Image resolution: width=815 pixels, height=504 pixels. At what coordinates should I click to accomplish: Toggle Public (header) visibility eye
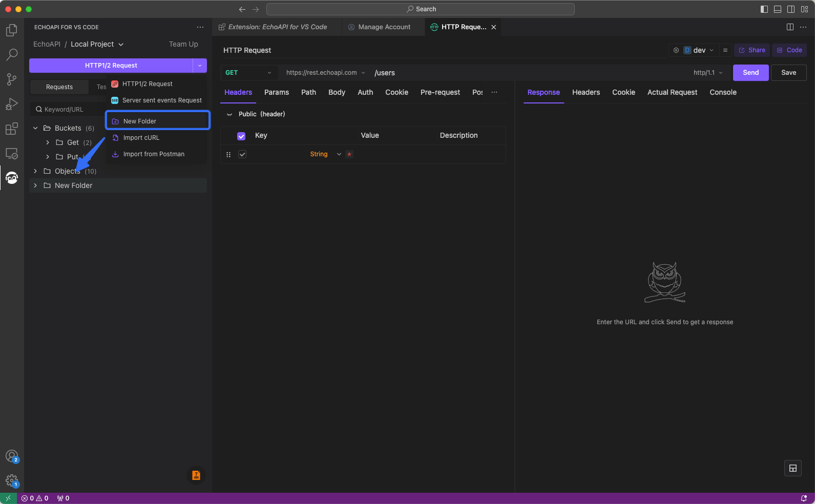pos(229,114)
